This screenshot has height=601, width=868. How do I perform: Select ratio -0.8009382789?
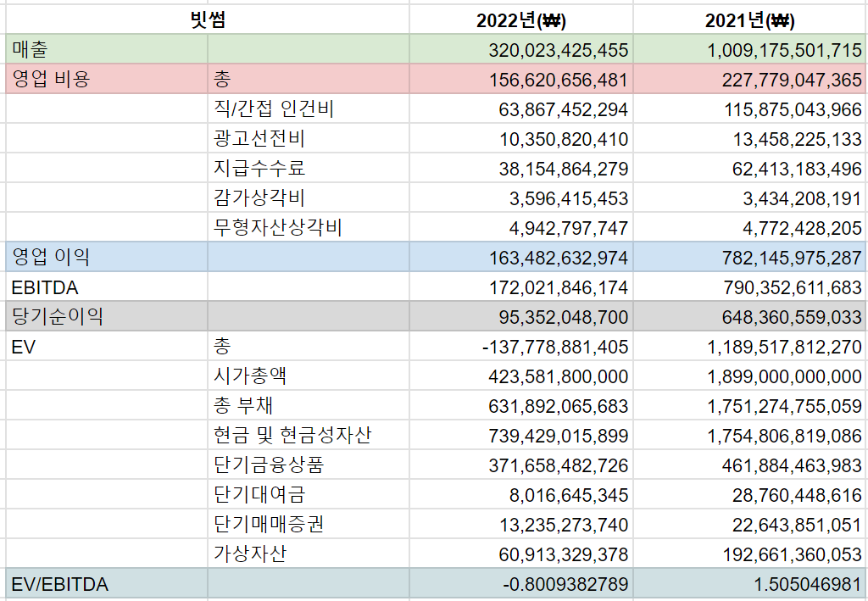pos(565,585)
